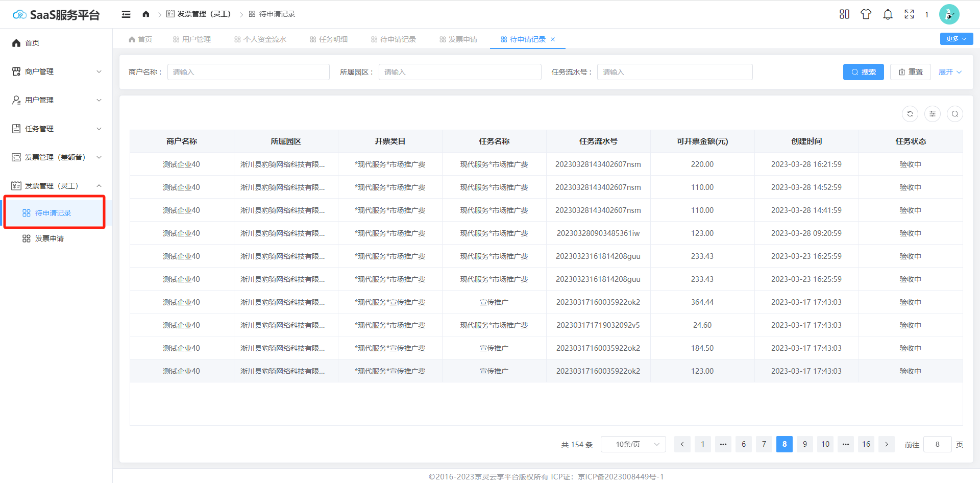This screenshot has width=980, height=483.
Task: Click timestamp 2023-03-28 09:20:59
Action: click(806, 233)
